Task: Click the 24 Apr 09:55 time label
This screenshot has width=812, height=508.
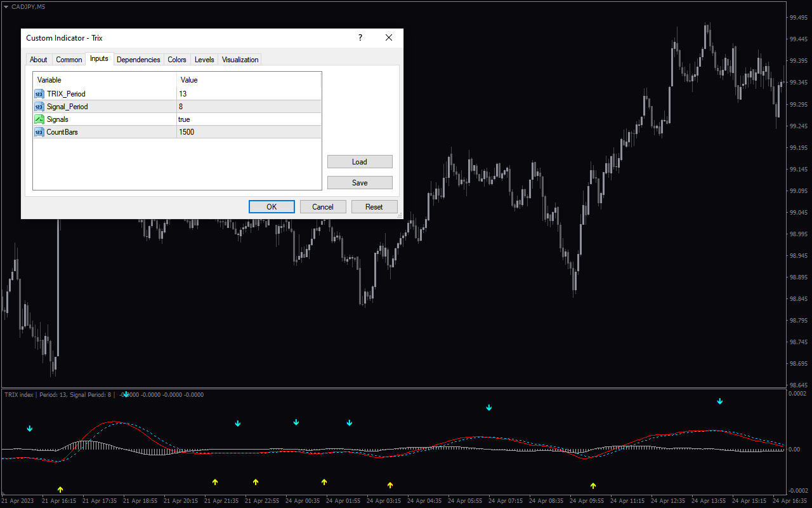Action: [x=586, y=500]
